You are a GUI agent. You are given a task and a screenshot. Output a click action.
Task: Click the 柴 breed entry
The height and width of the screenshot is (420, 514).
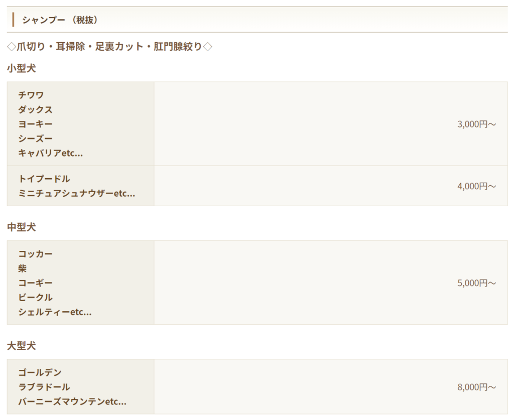[x=23, y=268]
